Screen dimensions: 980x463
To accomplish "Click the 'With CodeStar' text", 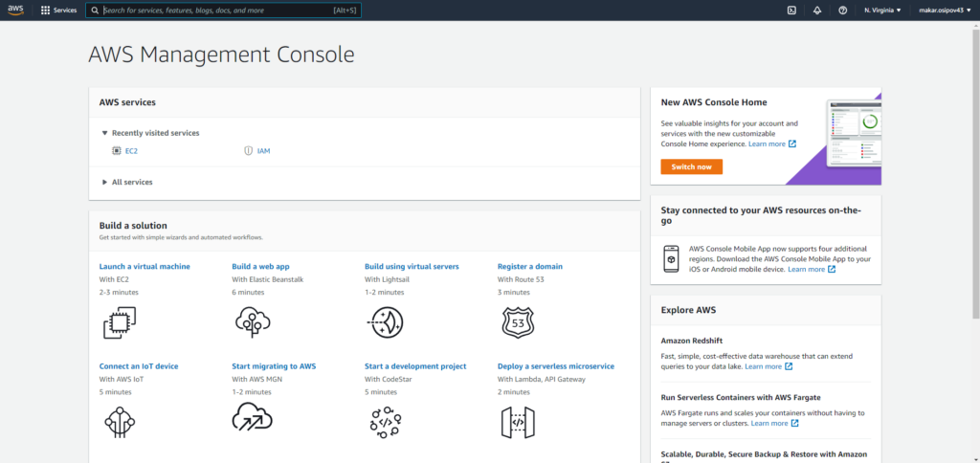I will click(389, 379).
